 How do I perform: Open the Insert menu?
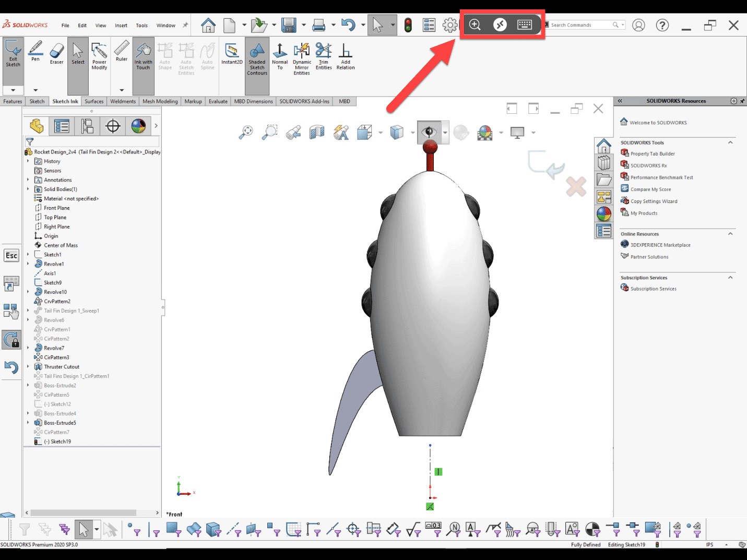[x=121, y=26]
